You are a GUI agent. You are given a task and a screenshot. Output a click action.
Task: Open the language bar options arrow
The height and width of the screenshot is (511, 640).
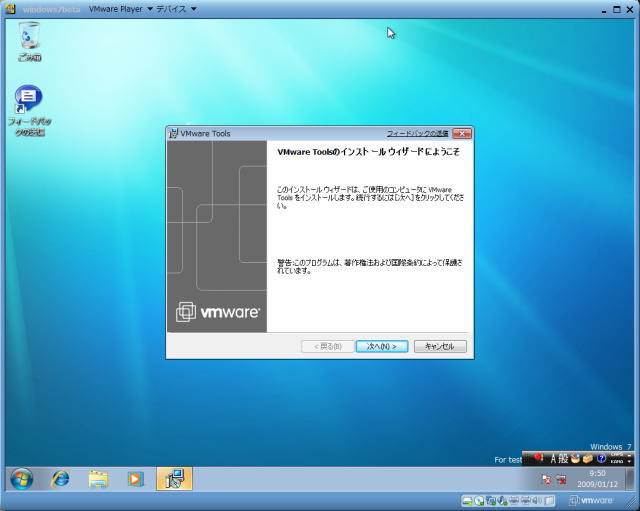click(x=629, y=462)
